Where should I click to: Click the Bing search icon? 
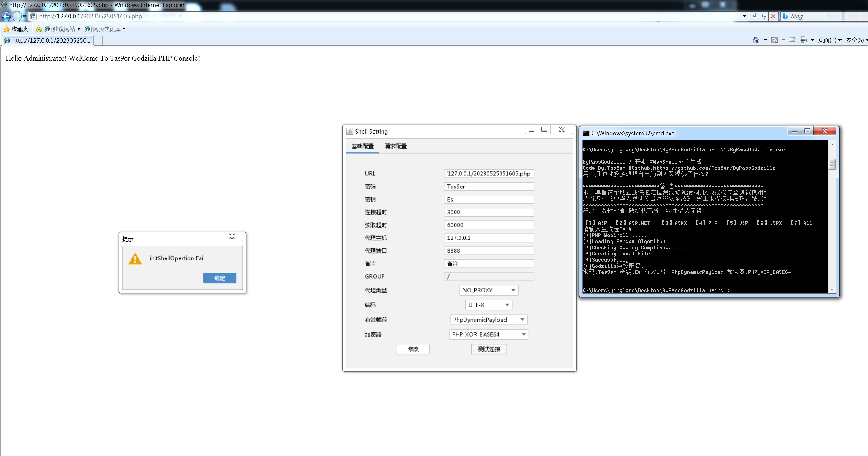(x=786, y=16)
